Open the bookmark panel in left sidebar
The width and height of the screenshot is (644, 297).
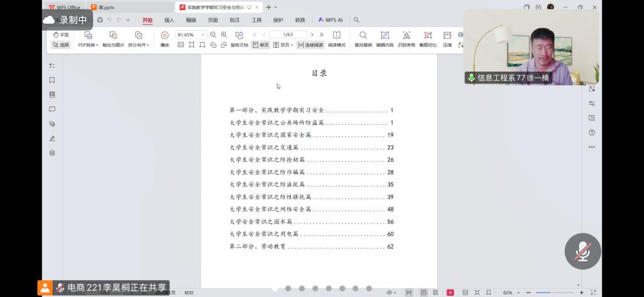coord(52,80)
